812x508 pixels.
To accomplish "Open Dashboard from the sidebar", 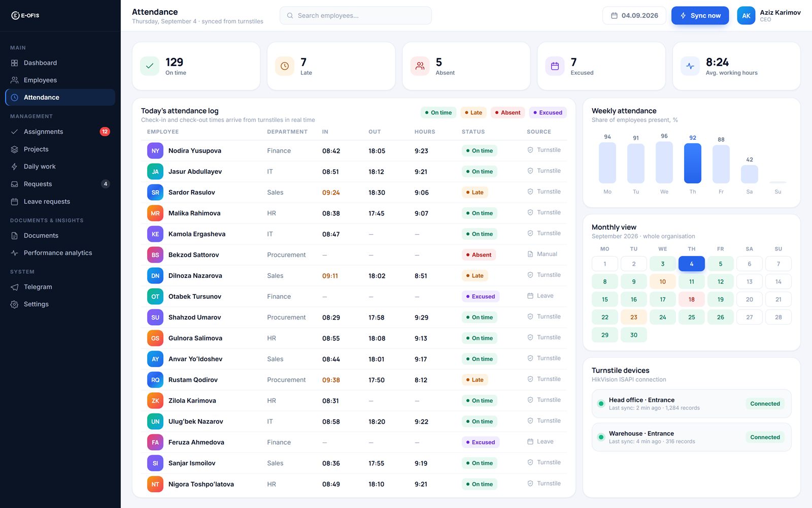I will coord(60,63).
